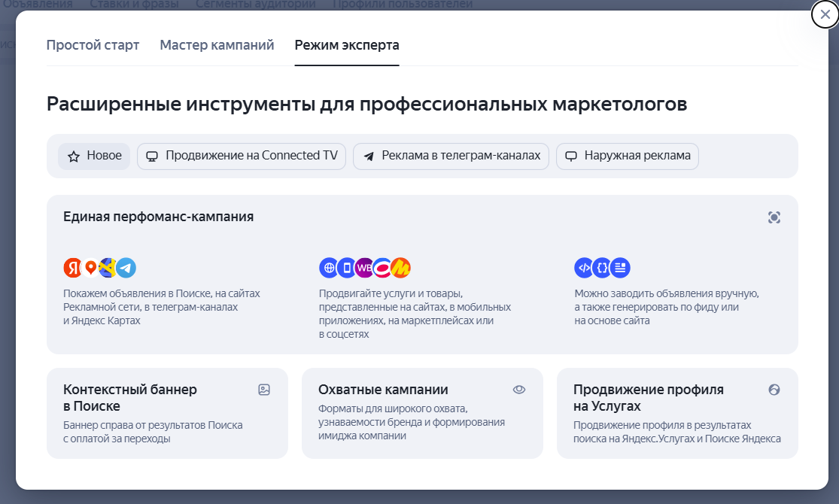Image resolution: width=839 pixels, height=504 pixels.
Task: Open Контекстный баннер в Поиске
Action: [x=167, y=412]
